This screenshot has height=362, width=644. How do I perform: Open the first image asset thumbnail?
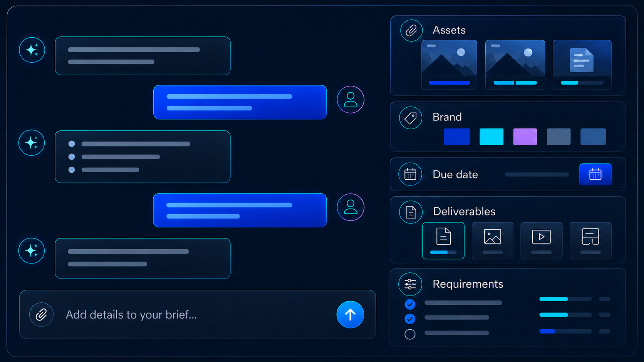coord(449,65)
